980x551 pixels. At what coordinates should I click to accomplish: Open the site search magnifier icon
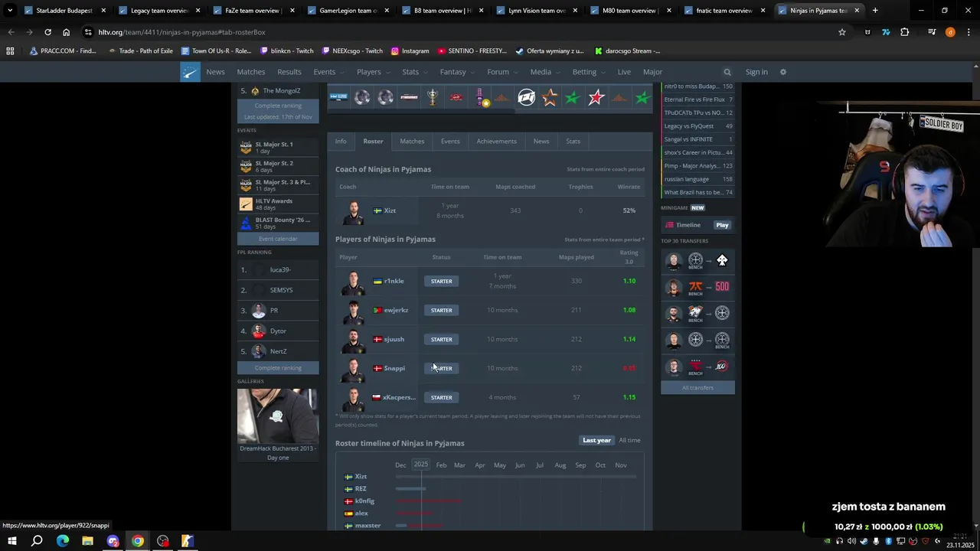(727, 72)
